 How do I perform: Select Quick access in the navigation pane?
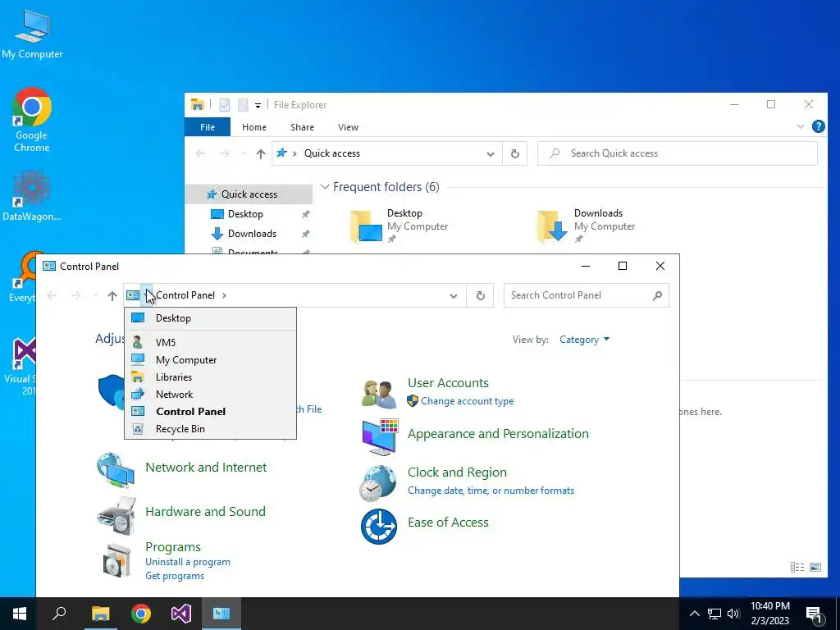[x=249, y=194]
